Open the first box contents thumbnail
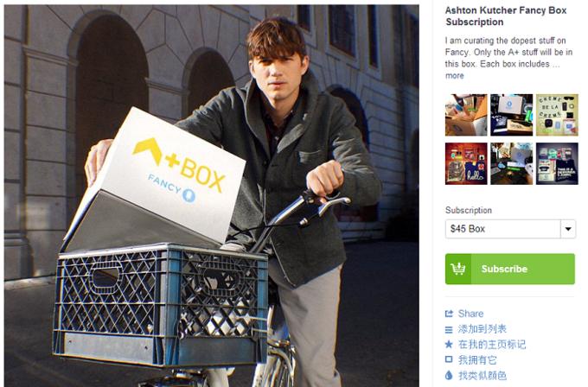 pos(466,115)
